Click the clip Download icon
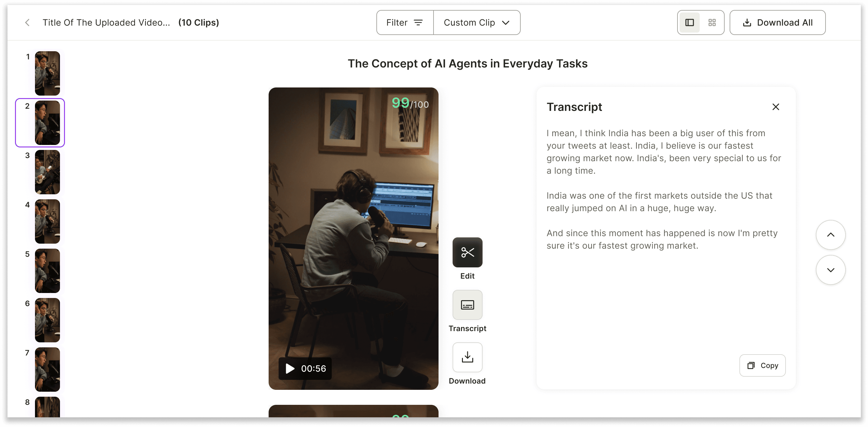 467,357
